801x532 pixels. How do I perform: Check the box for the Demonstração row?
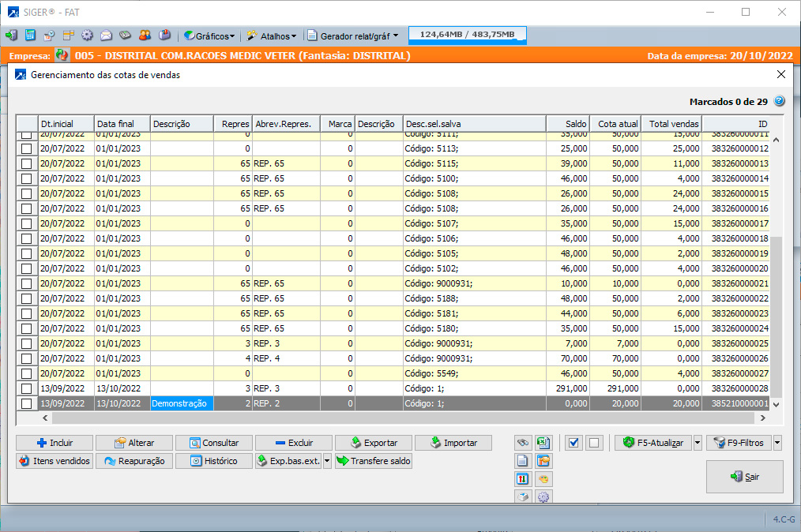click(27, 403)
